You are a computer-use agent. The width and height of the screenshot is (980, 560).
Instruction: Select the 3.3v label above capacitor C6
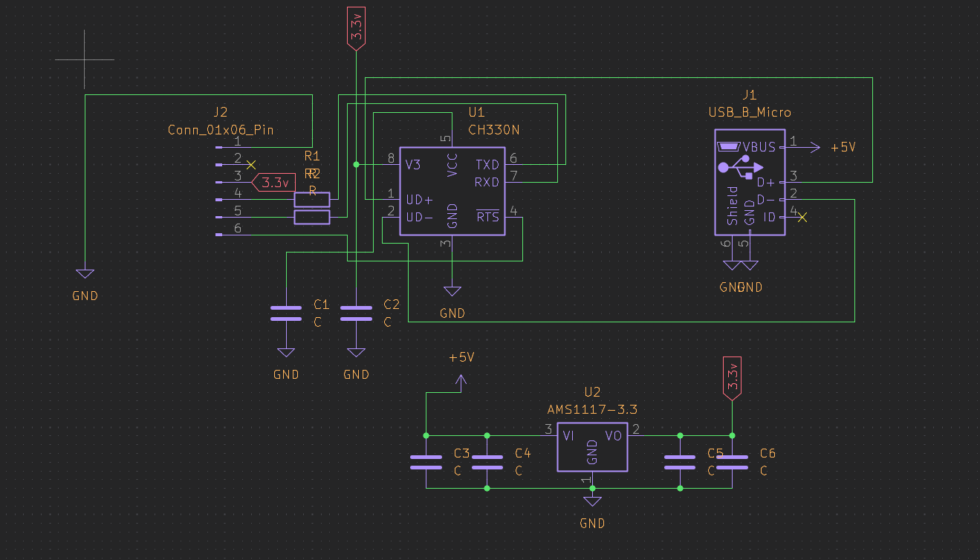[x=732, y=377]
